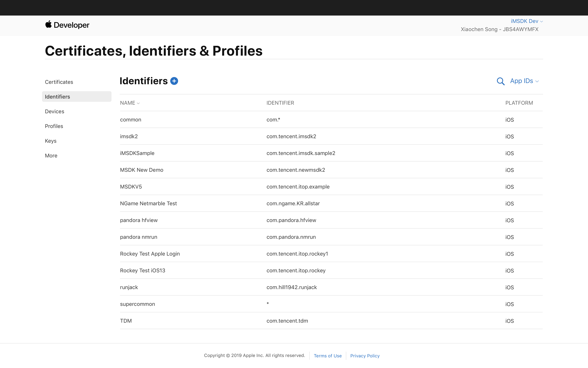The height and width of the screenshot is (368, 588).
Task: Click the com.tencent.tdm bundle ID
Action: 287,321
